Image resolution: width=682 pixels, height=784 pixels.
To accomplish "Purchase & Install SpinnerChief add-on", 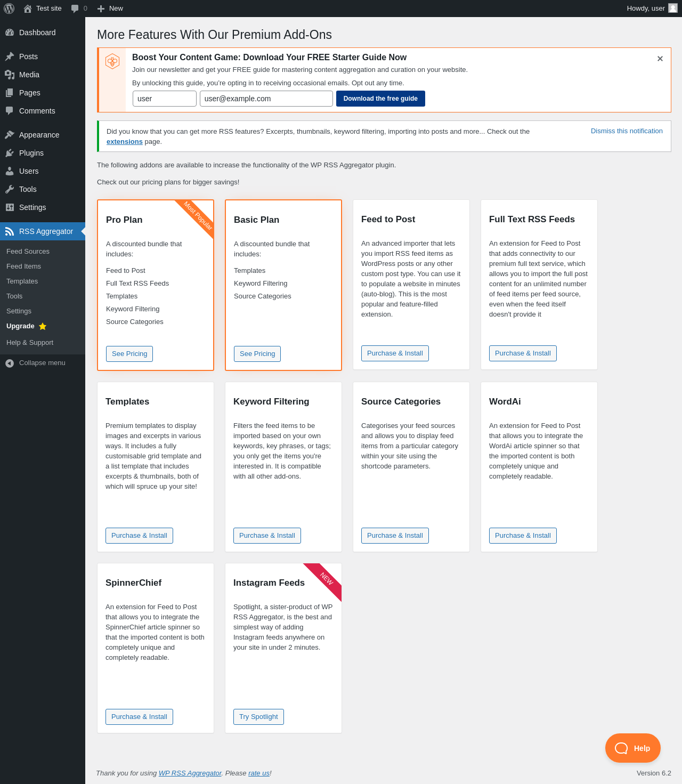I will 139,717.
